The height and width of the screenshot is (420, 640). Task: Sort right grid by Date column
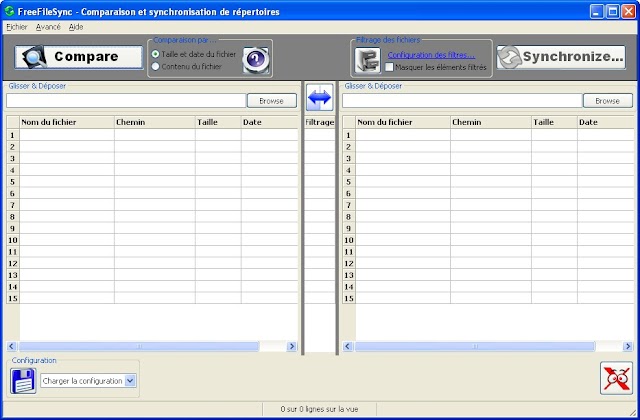(x=606, y=122)
